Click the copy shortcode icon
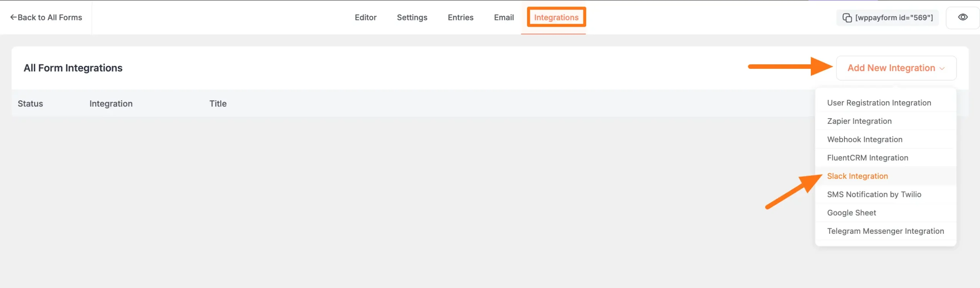The image size is (980, 288). point(847,18)
